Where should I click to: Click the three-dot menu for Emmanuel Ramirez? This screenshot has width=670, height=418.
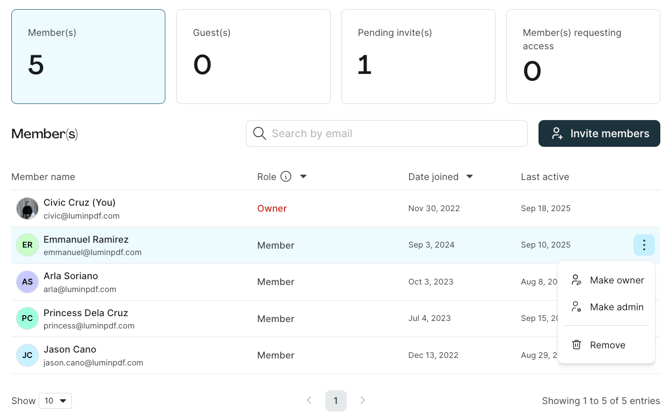coord(643,245)
